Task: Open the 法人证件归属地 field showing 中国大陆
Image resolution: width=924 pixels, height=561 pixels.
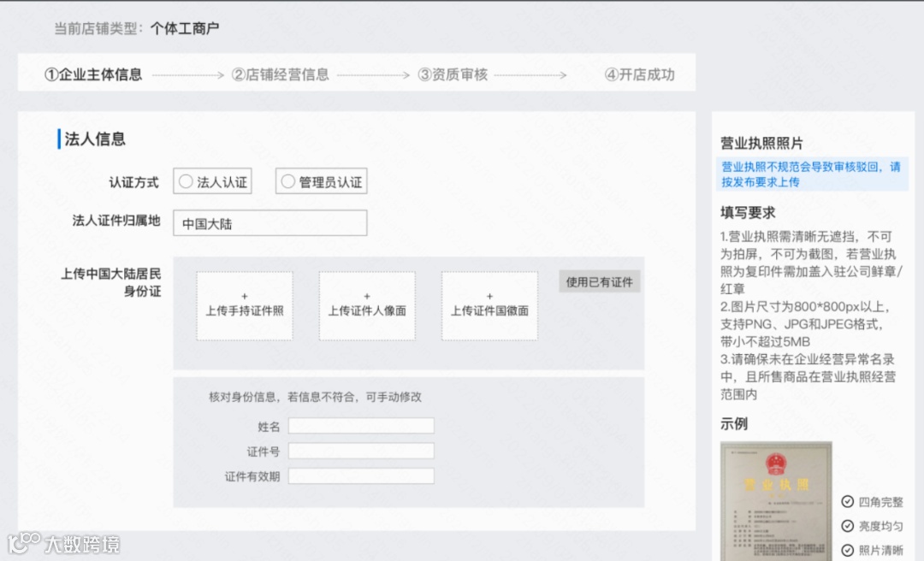Action: pos(269,223)
